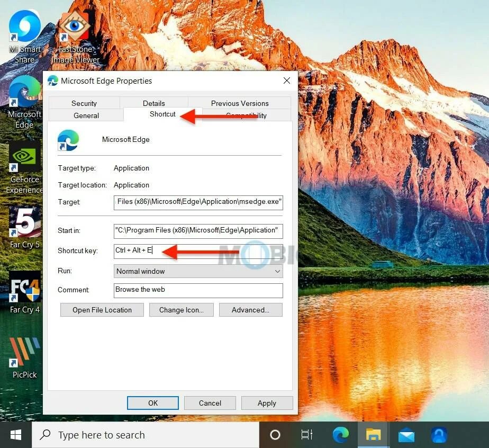Click the Shortcut key label
The width and height of the screenshot is (489, 448).
tap(78, 250)
